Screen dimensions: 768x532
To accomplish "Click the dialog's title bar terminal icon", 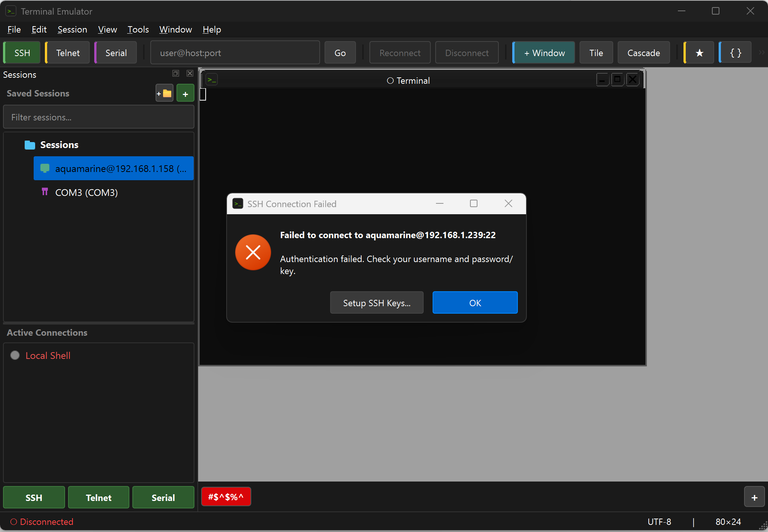I will point(238,203).
